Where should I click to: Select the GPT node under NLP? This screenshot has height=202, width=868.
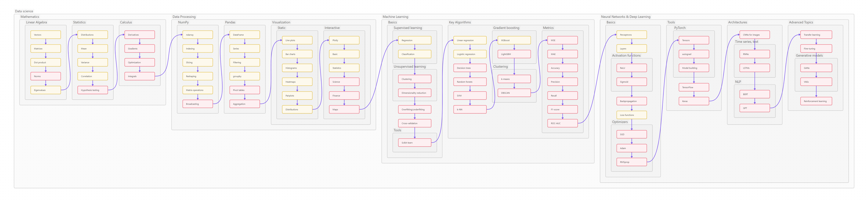coord(754,108)
